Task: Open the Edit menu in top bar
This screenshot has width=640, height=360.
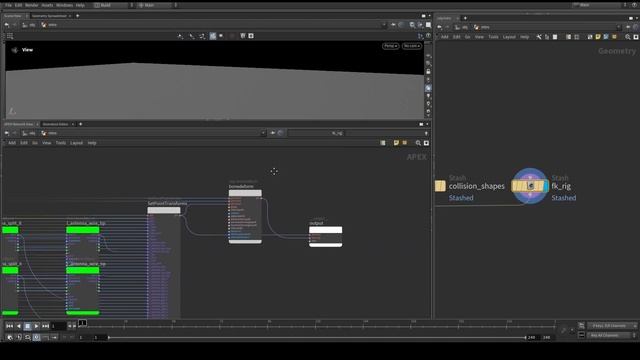Action: [x=18, y=5]
